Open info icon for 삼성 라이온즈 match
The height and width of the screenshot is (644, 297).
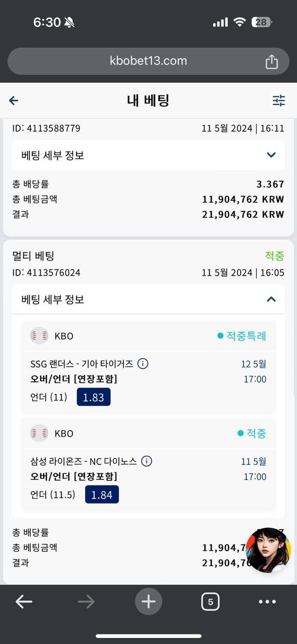(146, 461)
